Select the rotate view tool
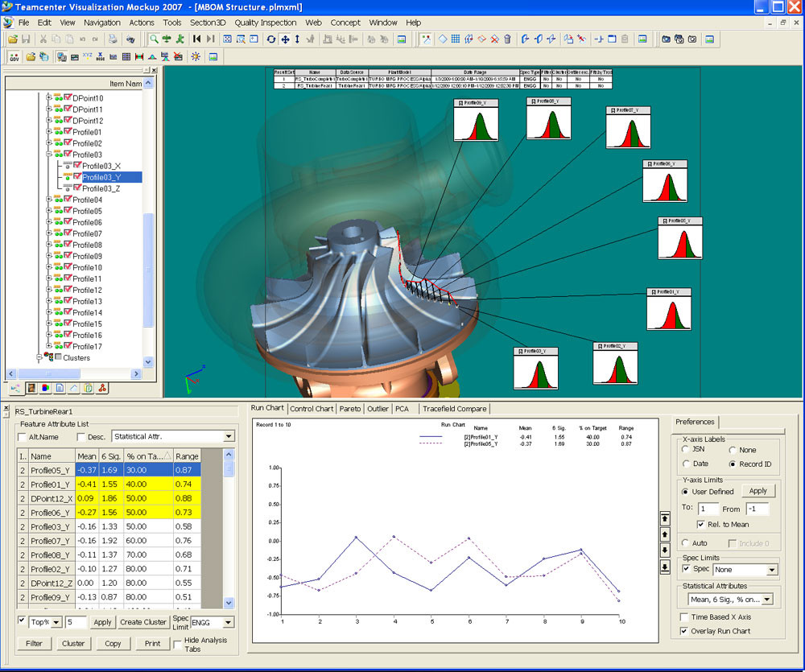 click(271, 39)
